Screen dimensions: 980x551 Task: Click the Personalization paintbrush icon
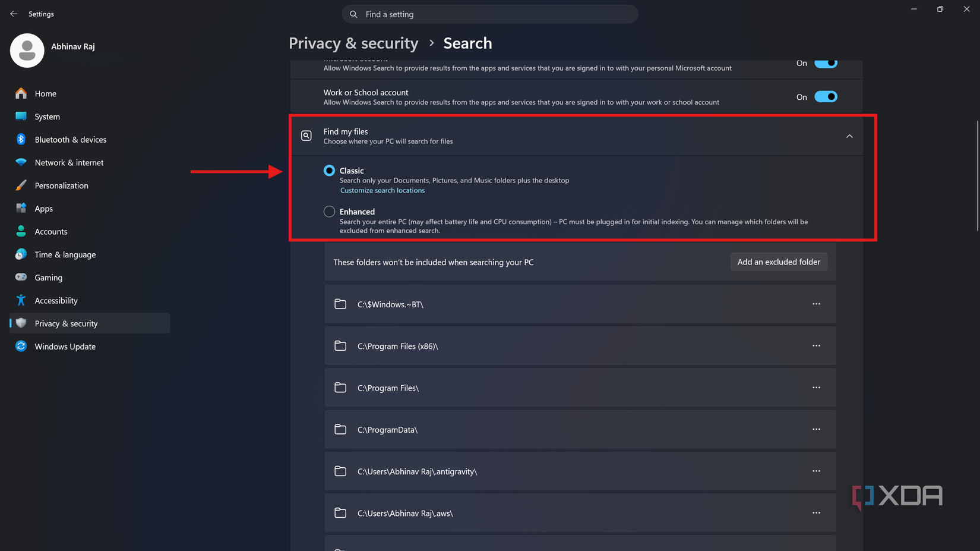(x=21, y=185)
